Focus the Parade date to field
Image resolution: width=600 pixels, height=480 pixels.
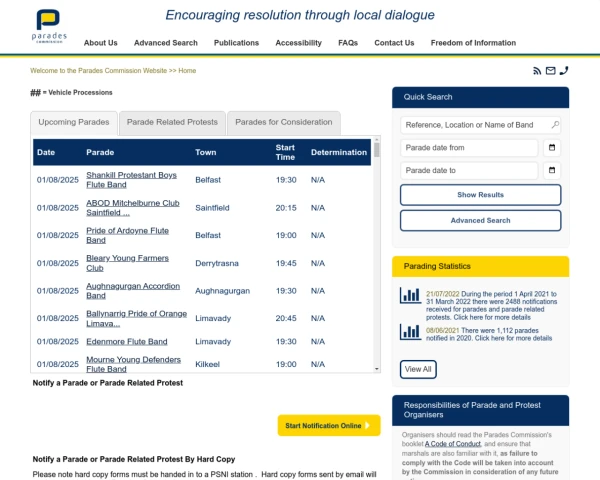click(x=469, y=170)
